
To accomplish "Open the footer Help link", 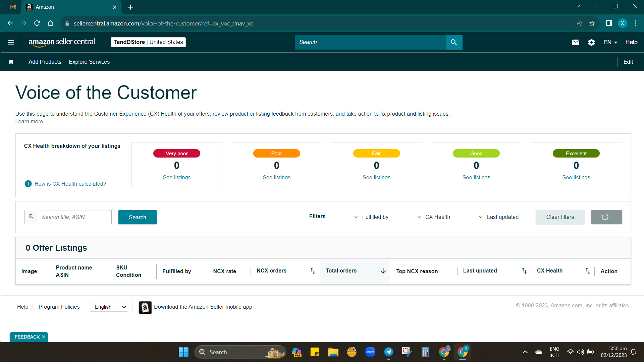I will click(x=23, y=307).
